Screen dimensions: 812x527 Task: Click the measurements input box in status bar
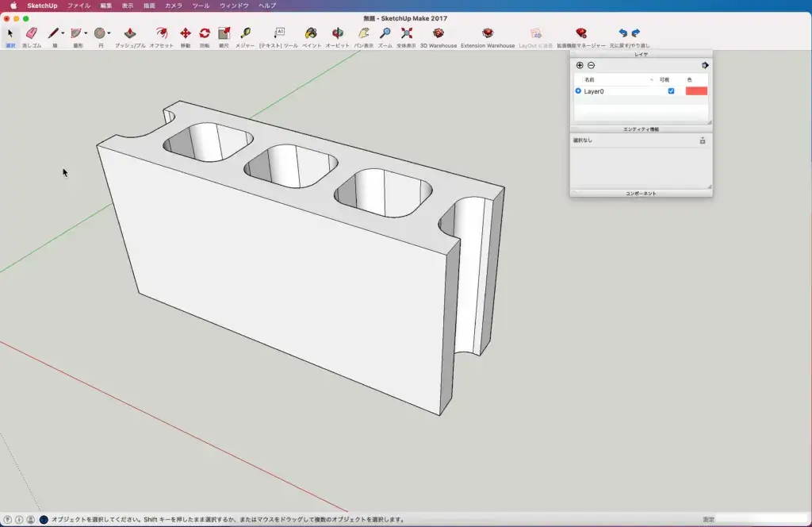(x=761, y=519)
